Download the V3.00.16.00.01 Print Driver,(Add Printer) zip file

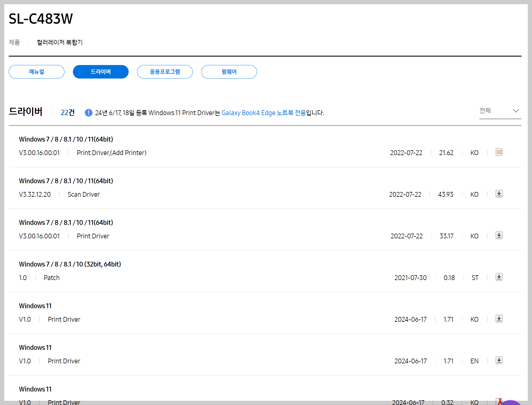click(499, 152)
